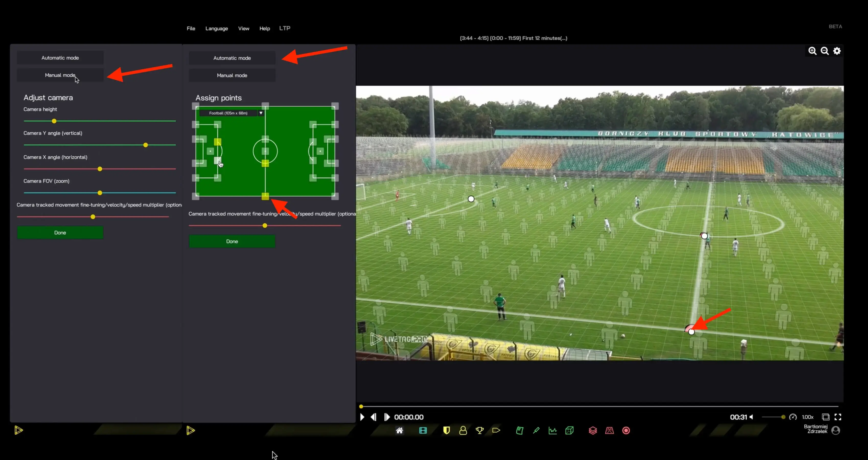Open the Home icon in bottom toolbar
868x460 pixels.
(x=399, y=430)
